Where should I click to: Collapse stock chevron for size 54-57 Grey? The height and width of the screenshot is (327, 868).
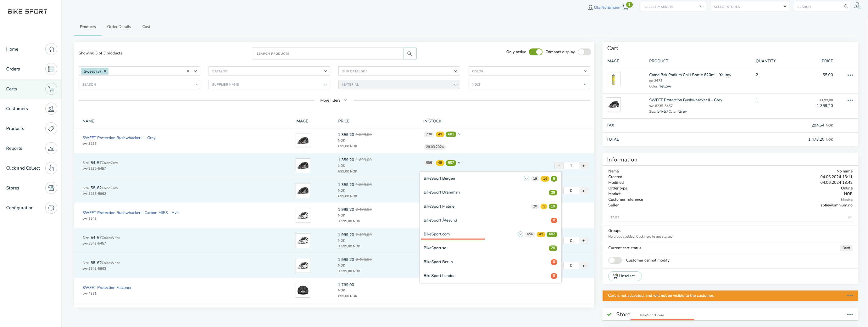point(459,163)
